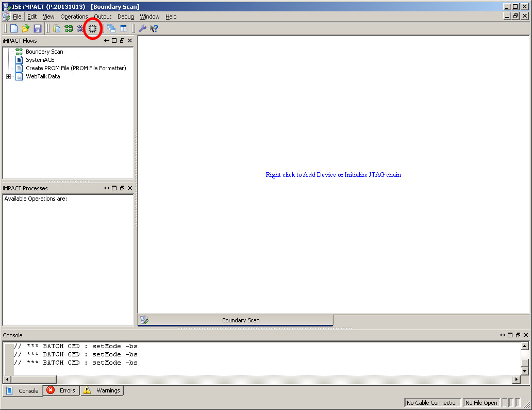Maximize the Console panel
The height and width of the screenshot is (410, 532).
[x=510, y=335]
